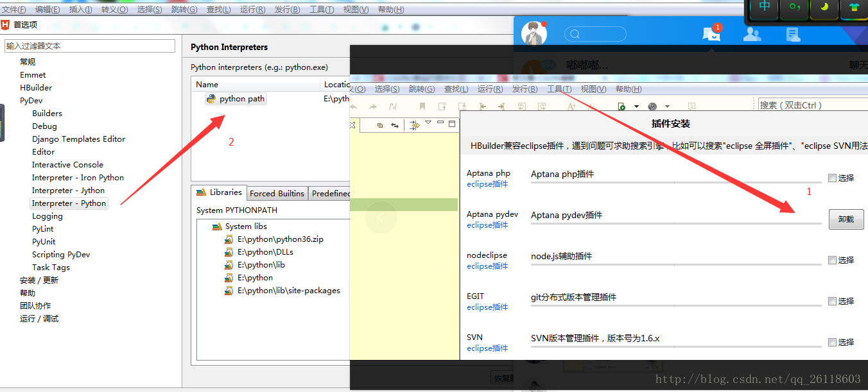Open QQ messages icon with red badge
868x392 pixels.
pos(711,34)
